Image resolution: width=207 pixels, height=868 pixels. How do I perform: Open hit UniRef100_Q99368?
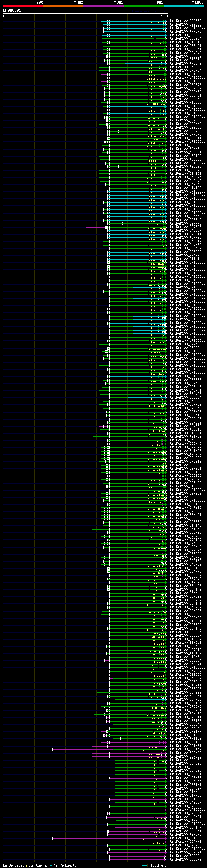pyautogui.click(x=186, y=24)
